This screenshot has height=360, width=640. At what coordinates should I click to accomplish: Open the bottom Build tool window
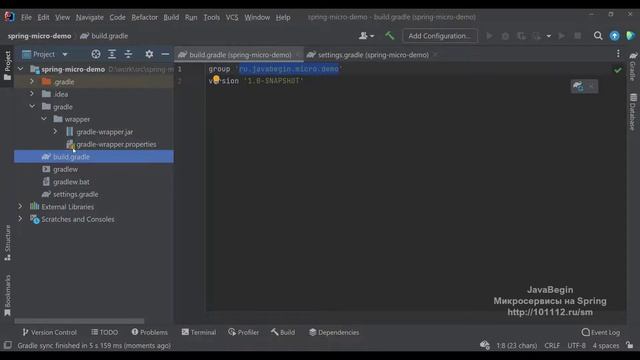282,332
